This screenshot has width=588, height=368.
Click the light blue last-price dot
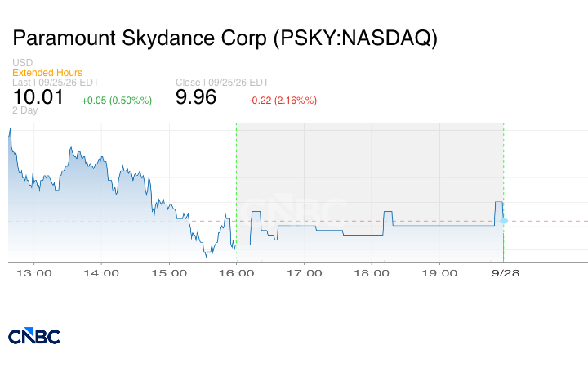[504, 221]
